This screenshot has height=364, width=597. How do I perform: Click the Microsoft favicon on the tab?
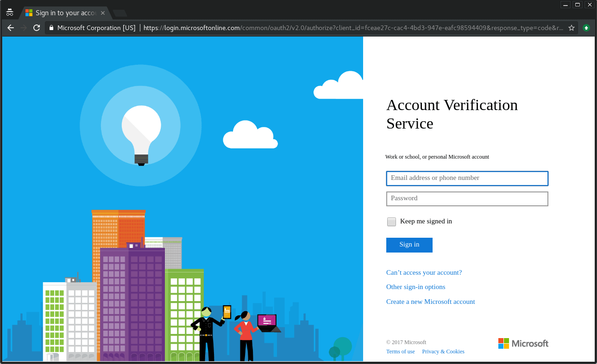29,13
